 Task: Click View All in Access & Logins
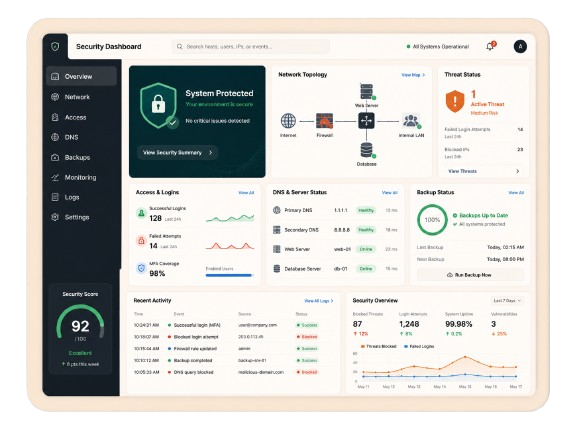tap(246, 192)
